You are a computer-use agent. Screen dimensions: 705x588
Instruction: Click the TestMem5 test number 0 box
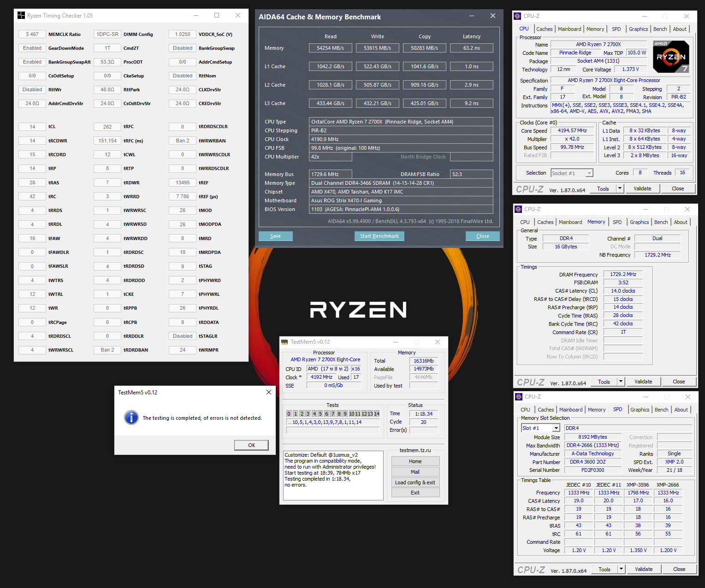(289, 414)
